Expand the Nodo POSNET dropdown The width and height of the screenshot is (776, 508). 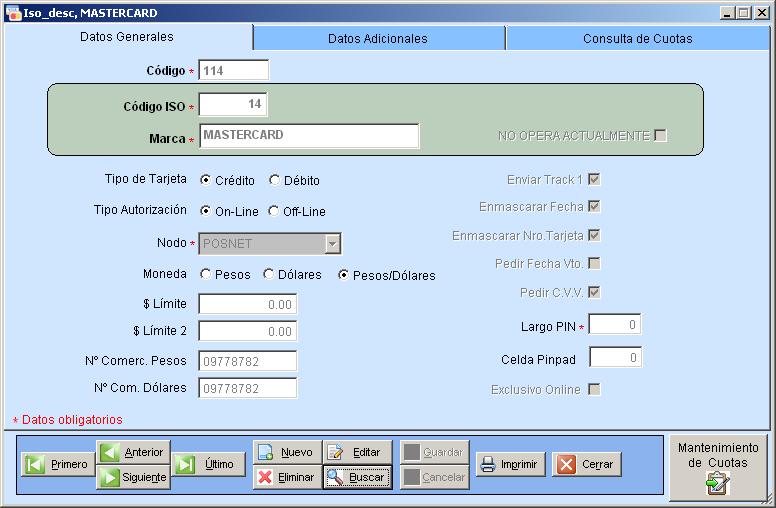(333, 244)
